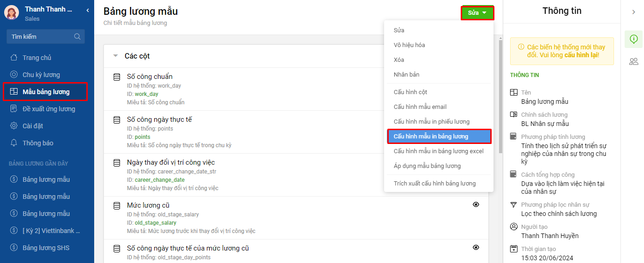
Task: Click the Thông báo bell icon
Action: tap(14, 143)
